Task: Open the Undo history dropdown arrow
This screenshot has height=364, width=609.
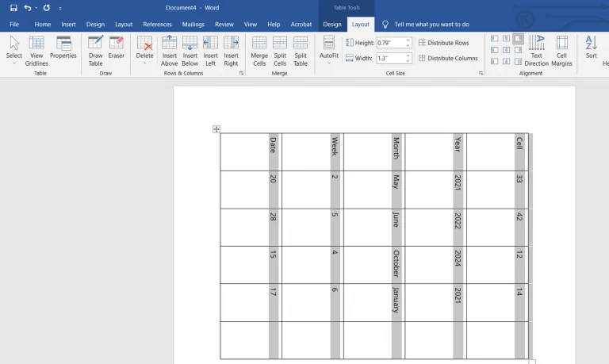Action: click(36, 8)
